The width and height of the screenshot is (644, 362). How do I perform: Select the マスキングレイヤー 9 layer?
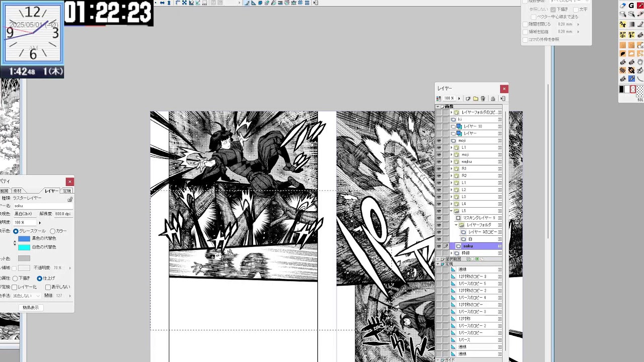(x=479, y=218)
